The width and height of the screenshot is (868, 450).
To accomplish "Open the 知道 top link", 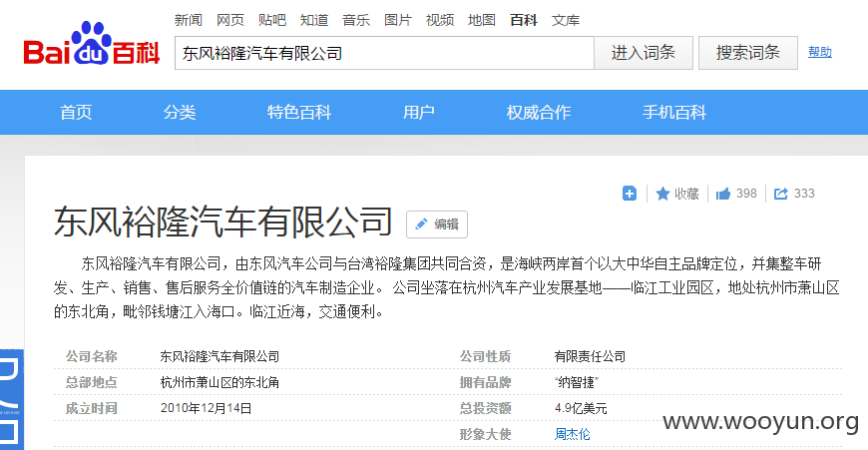I will [314, 21].
